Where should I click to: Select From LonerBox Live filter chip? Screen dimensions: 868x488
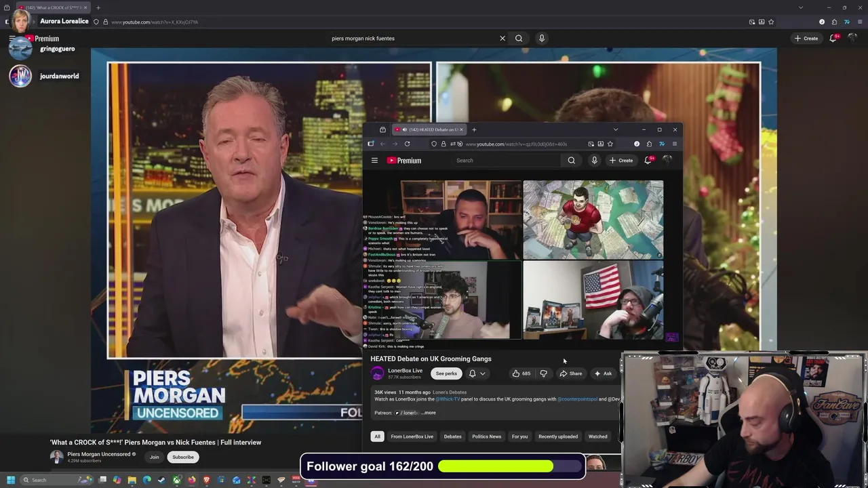tap(412, 436)
